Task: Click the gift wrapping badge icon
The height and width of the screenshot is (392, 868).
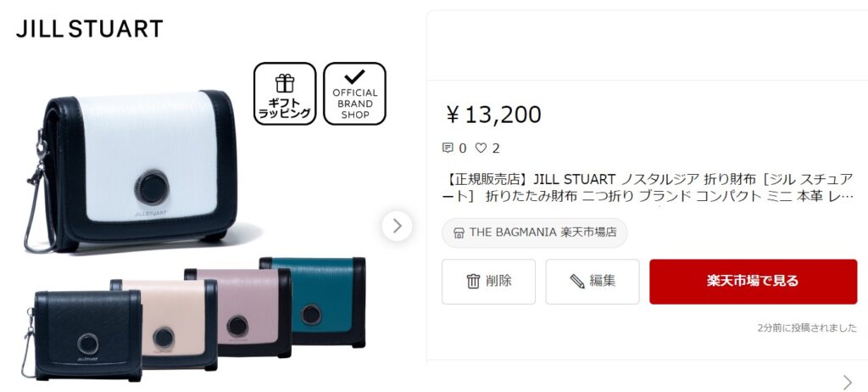Action: coord(285,93)
